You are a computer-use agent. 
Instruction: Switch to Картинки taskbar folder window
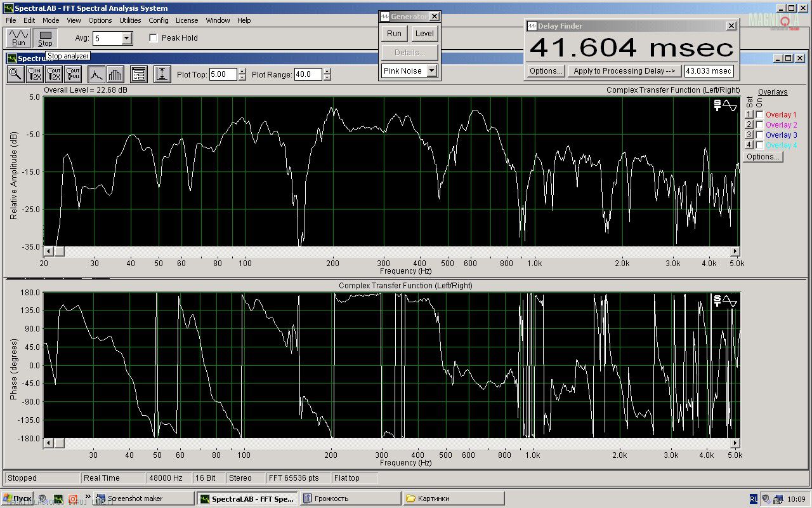coord(454,498)
